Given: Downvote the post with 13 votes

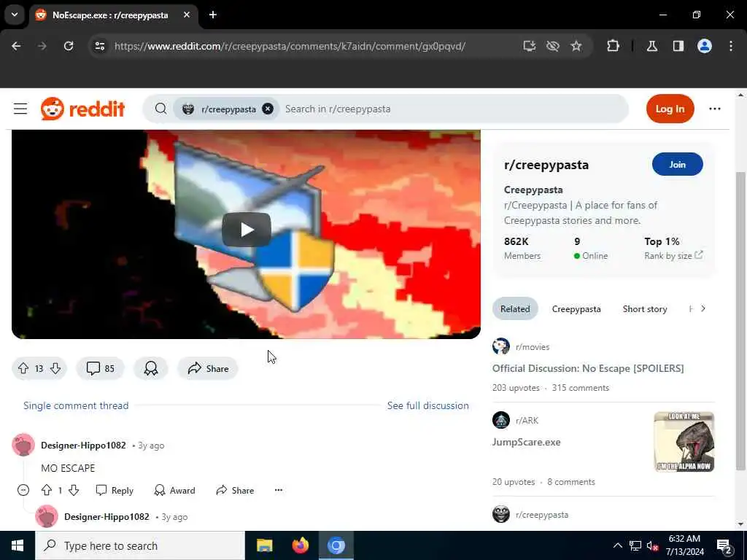Looking at the screenshot, I should pyautogui.click(x=55, y=368).
